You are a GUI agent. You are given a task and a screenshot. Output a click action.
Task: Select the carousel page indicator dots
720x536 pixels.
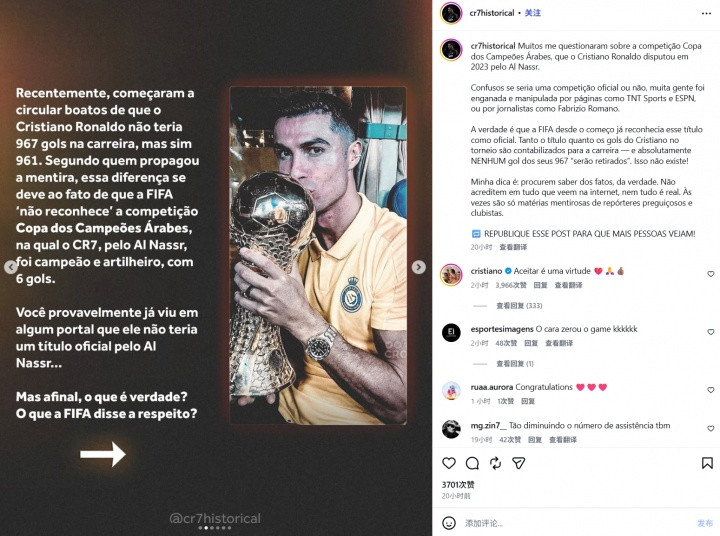click(214, 528)
